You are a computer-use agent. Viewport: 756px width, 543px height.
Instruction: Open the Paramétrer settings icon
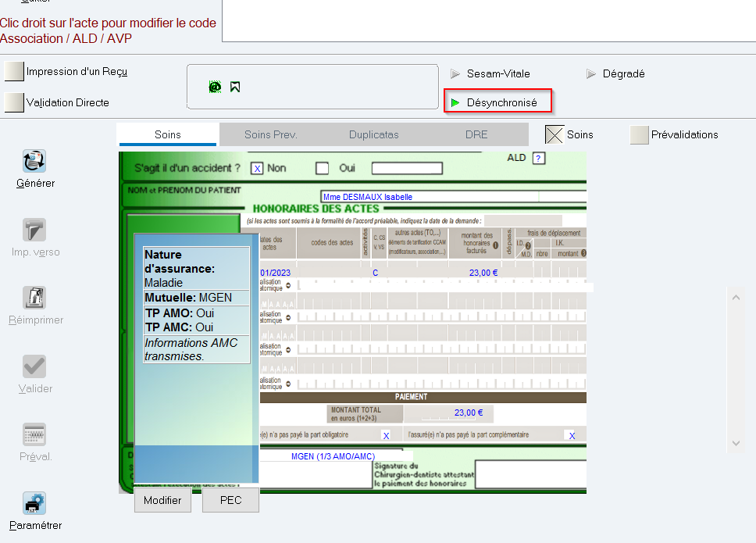coord(34,503)
